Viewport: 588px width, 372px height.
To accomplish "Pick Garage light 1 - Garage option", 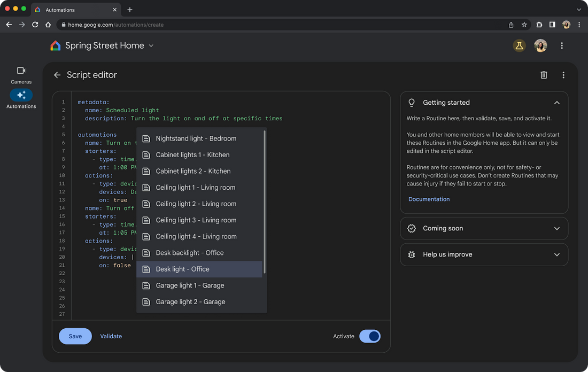I will pos(199,285).
